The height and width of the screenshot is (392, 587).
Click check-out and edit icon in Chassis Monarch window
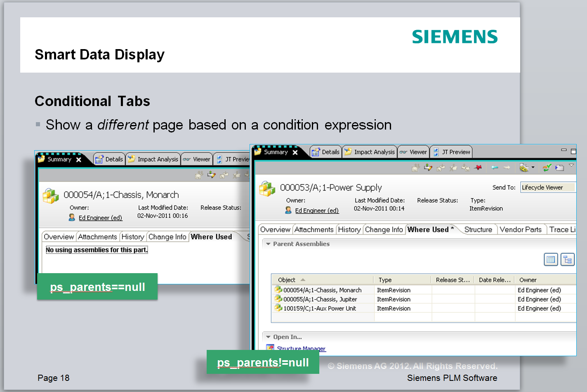click(x=212, y=175)
